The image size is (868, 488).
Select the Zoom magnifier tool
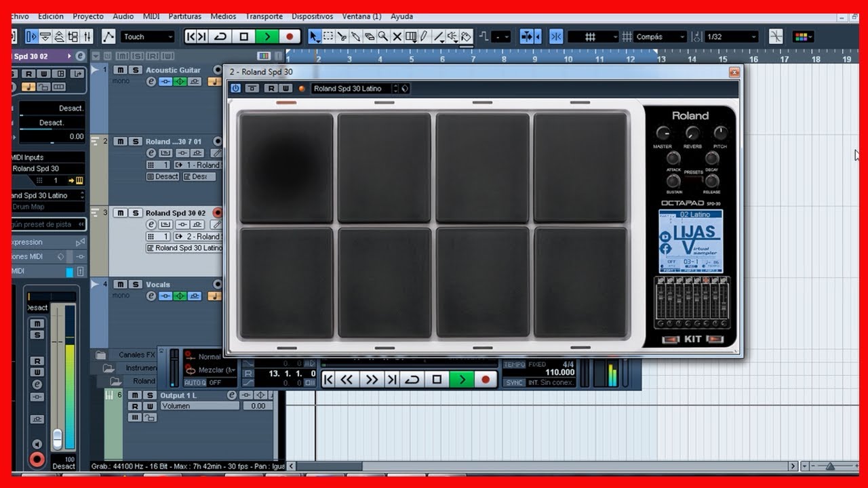point(383,37)
